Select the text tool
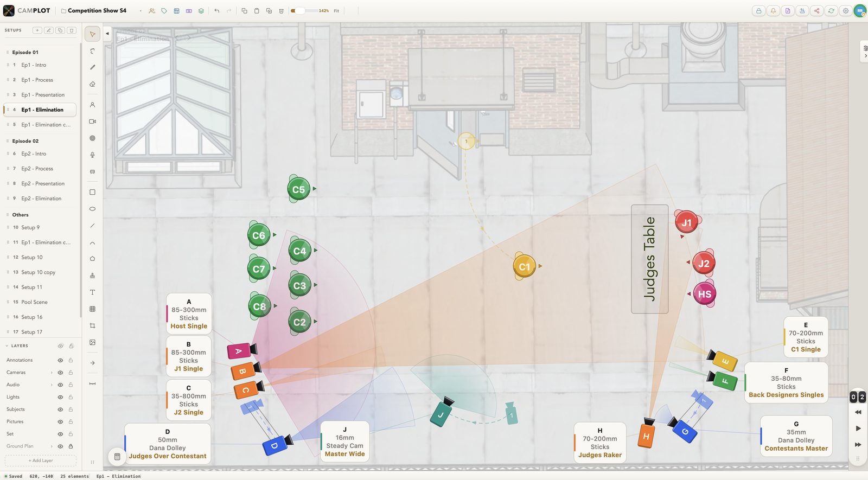Viewport: 868px width, 480px height. pos(92,292)
